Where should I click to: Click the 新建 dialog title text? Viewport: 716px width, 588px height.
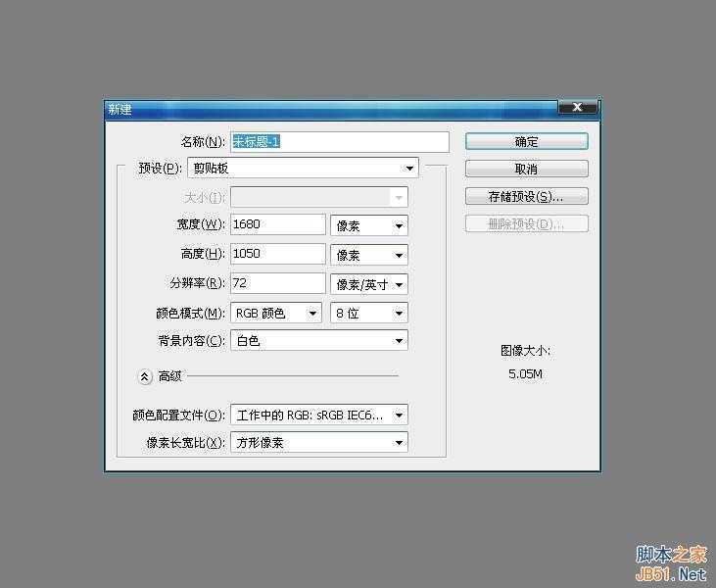(119, 109)
